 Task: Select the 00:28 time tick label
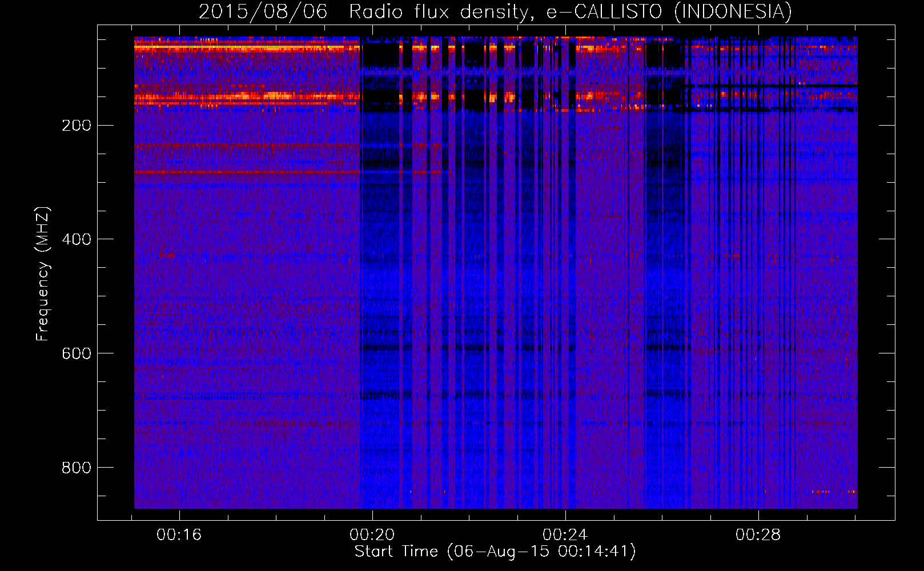(x=758, y=534)
